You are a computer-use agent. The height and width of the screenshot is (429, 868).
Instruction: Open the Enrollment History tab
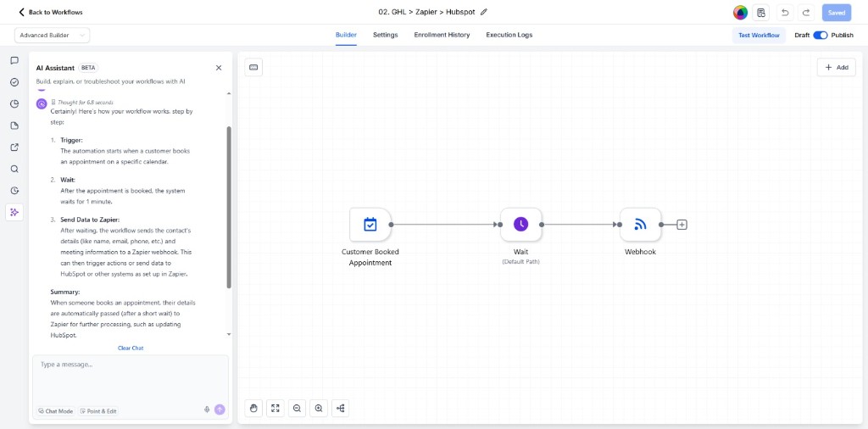442,35
